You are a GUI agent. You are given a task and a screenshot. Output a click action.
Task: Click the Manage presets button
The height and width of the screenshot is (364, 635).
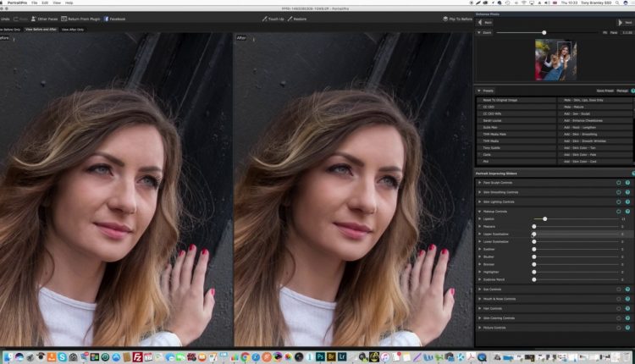pyautogui.click(x=622, y=91)
